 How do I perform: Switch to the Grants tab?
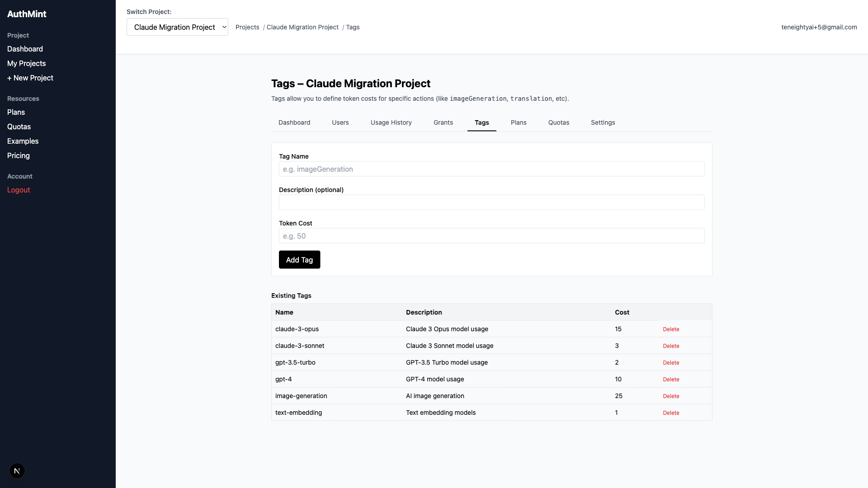(x=443, y=122)
